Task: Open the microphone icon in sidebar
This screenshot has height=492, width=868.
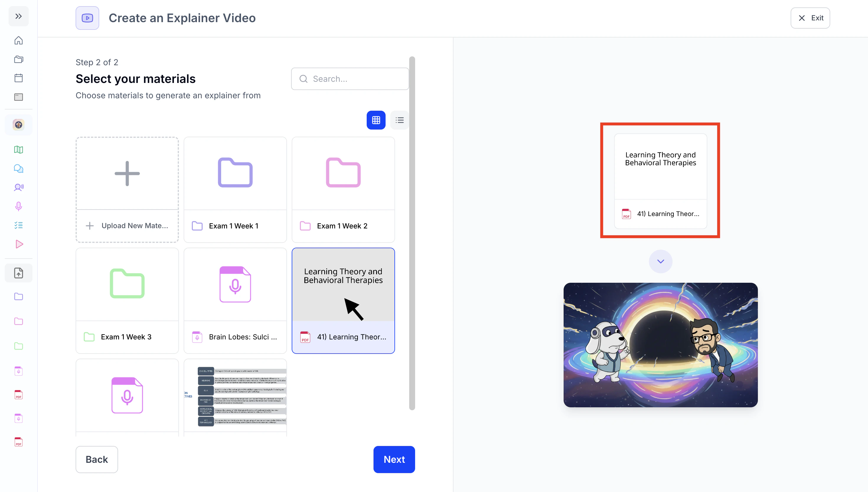Action: (x=19, y=206)
